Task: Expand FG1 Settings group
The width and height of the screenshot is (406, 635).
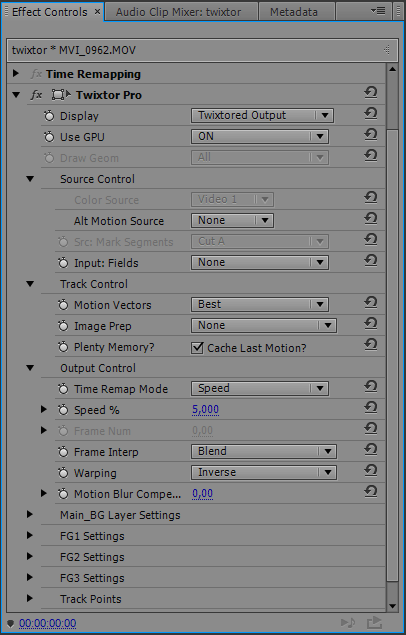Action: (x=30, y=535)
